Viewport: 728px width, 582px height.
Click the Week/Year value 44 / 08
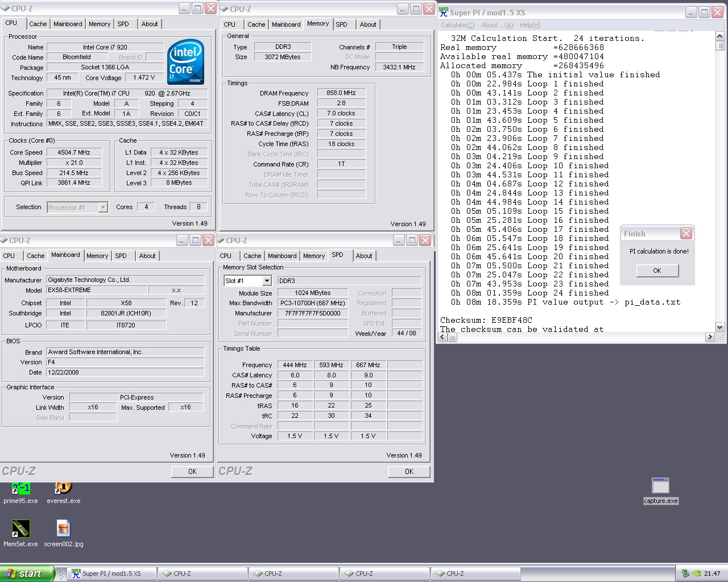pos(407,333)
